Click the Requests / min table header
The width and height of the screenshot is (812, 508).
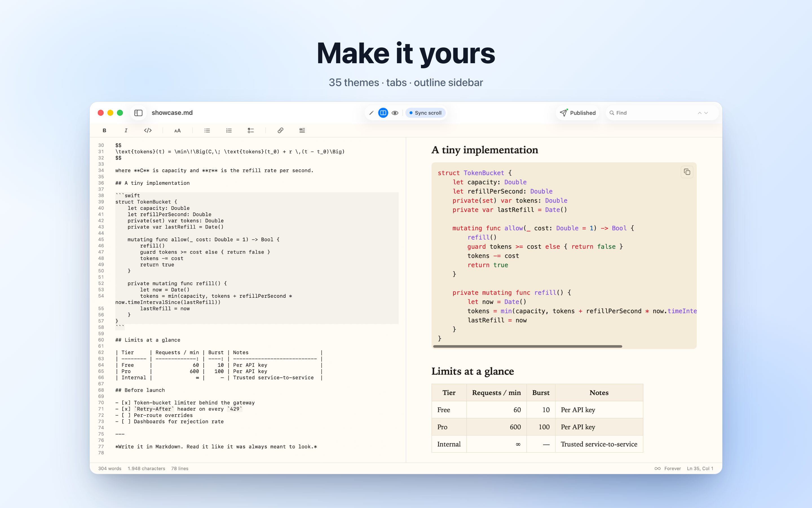pos(496,392)
